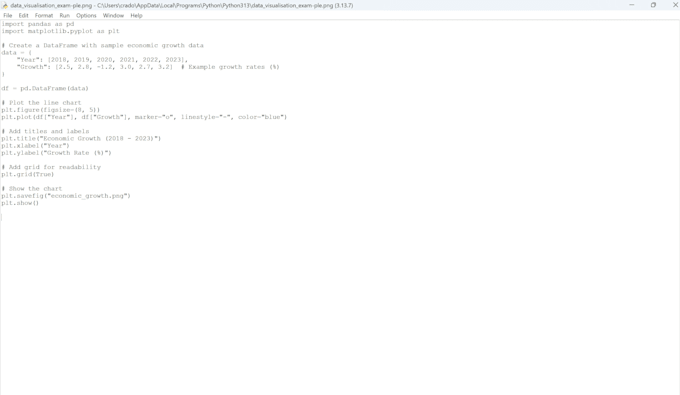Open the Window menu

pos(113,16)
